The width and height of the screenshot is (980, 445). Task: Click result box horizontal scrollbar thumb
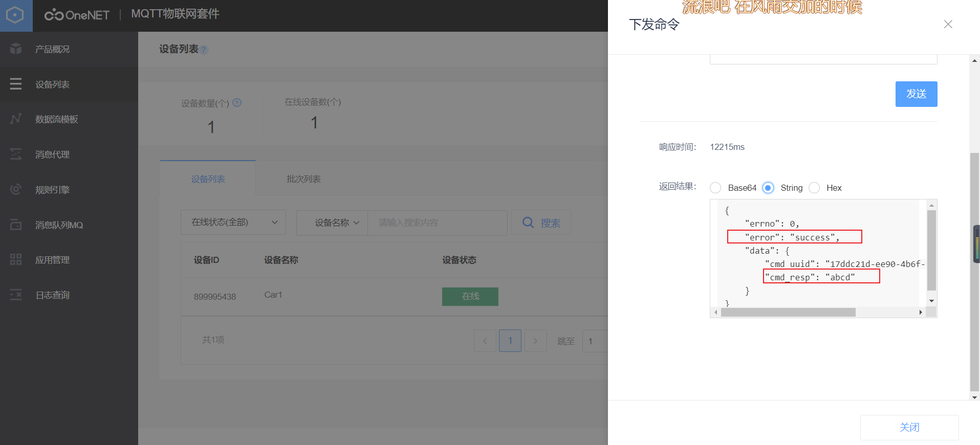point(788,312)
